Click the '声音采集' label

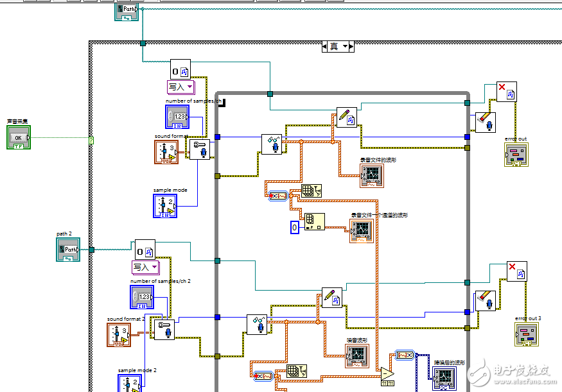click(x=17, y=122)
